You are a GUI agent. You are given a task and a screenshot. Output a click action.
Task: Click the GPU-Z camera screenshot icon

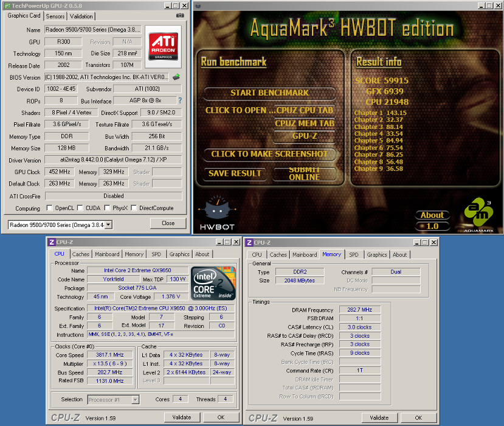(180, 15)
